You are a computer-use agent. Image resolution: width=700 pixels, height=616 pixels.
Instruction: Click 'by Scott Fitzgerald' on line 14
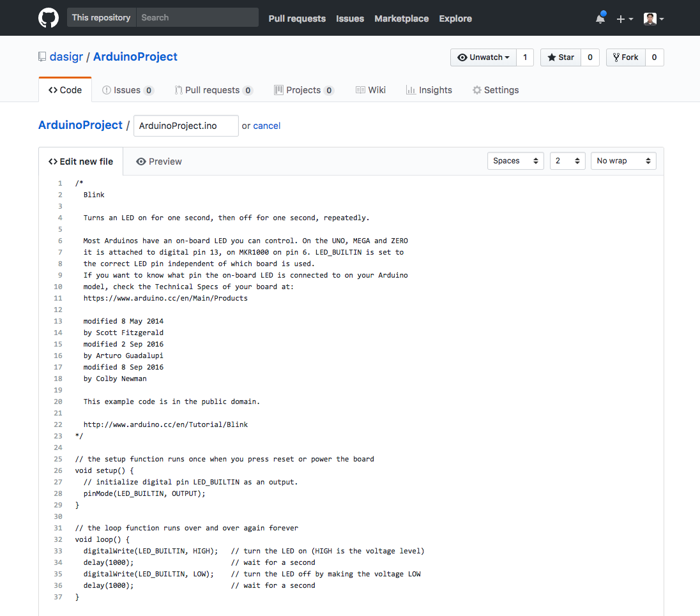pos(123,333)
